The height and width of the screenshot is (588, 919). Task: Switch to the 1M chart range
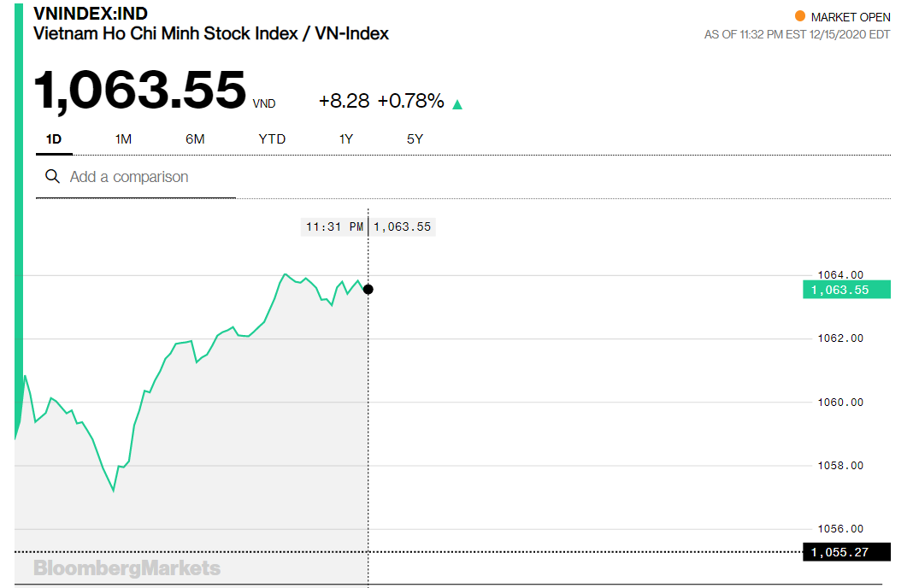tap(123, 138)
